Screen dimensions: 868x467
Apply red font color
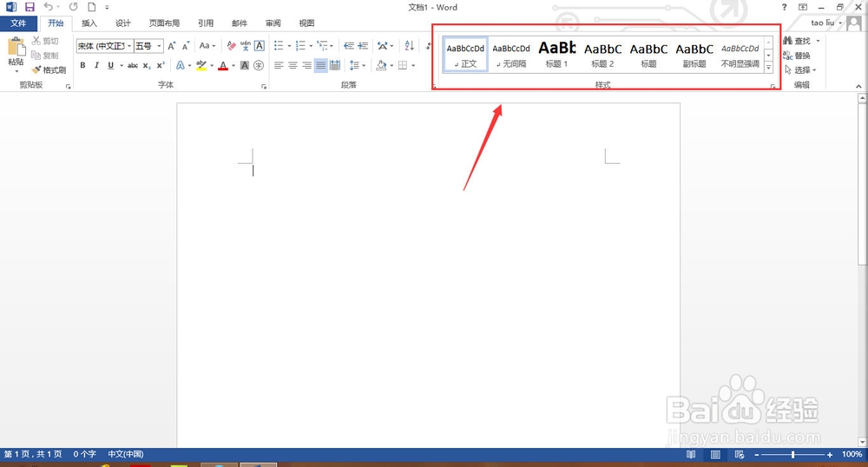223,65
